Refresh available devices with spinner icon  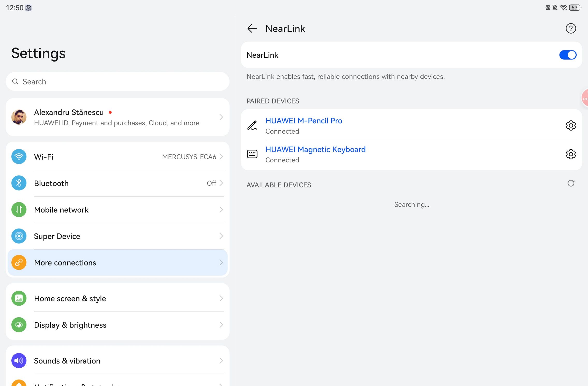(571, 183)
